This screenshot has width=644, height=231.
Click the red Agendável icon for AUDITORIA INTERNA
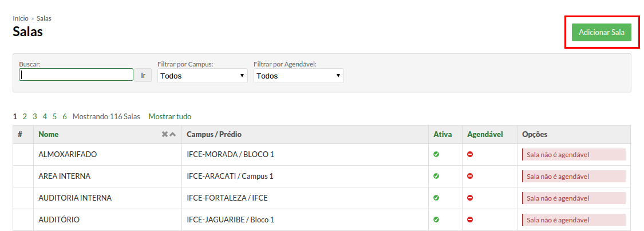click(471, 198)
